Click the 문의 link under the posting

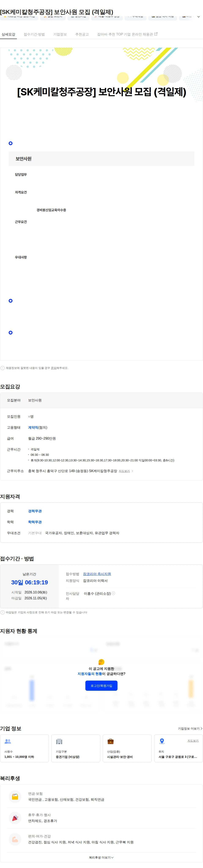click(53, 368)
